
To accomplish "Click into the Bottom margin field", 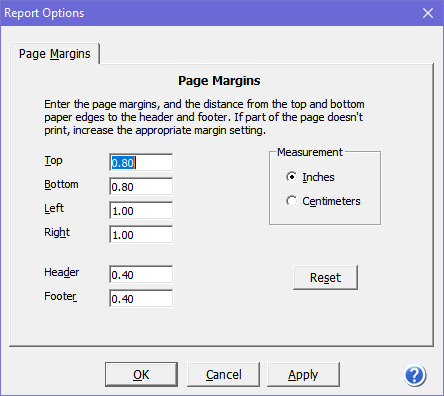I will click(x=141, y=187).
